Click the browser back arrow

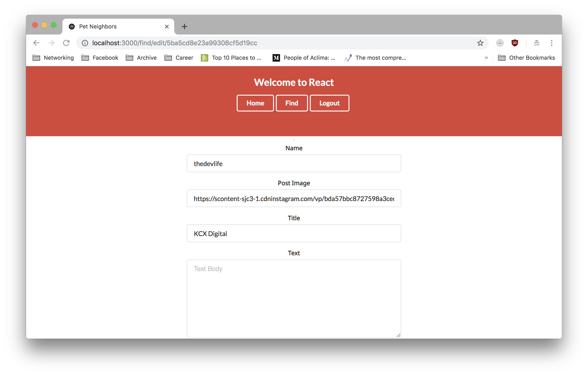point(36,43)
